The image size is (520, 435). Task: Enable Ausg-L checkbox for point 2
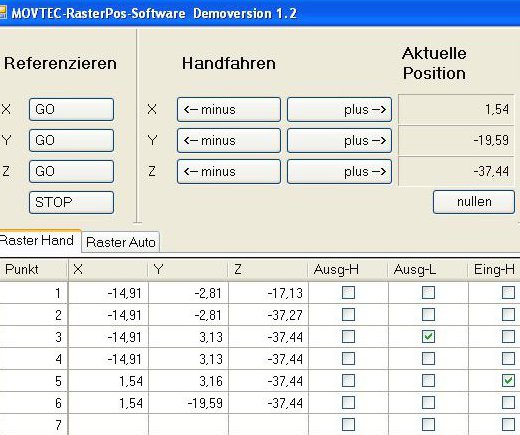click(x=428, y=315)
